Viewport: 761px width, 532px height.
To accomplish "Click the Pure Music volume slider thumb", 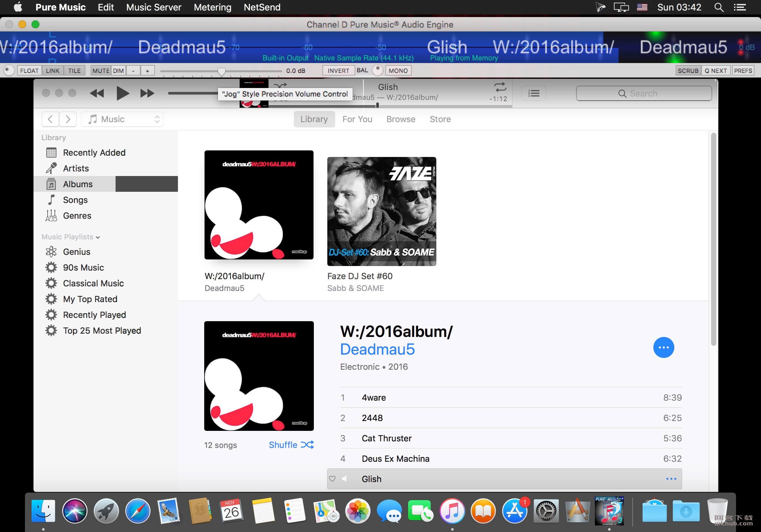I will 221,71.
